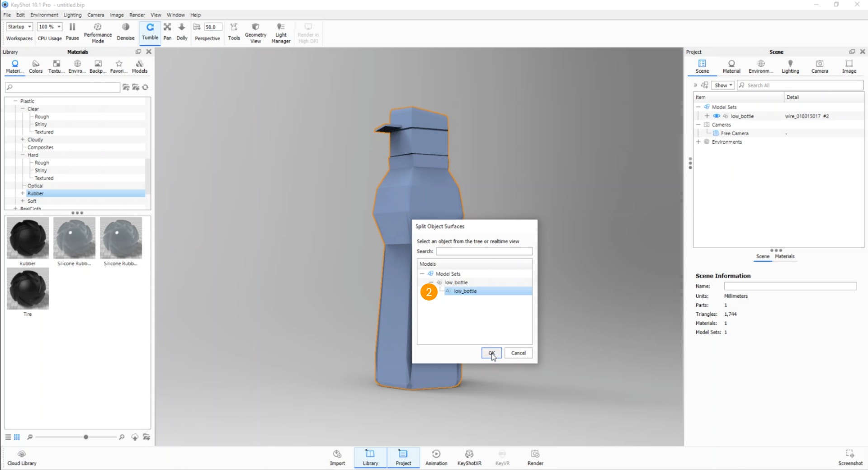
Task: Switch to the Dolly tool
Action: [x=182, y=32]
